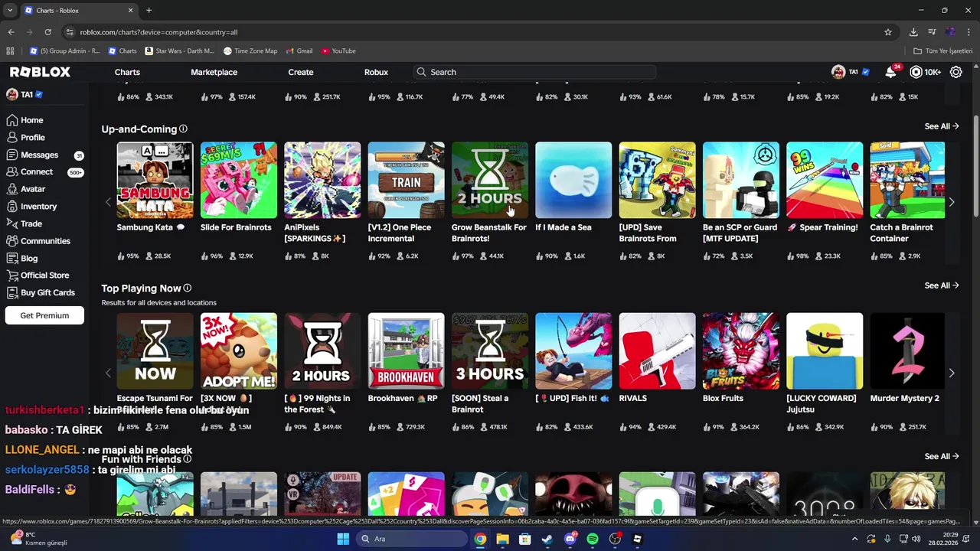Open Steam from the taskbar
This screenshot has height=551, width=980.
pos(547,539)
